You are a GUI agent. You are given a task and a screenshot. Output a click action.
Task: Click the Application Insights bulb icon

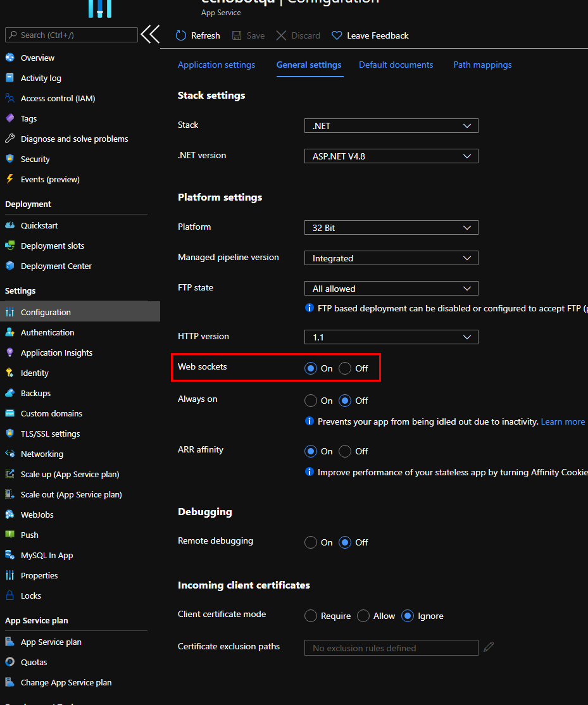tap(10, 352)
